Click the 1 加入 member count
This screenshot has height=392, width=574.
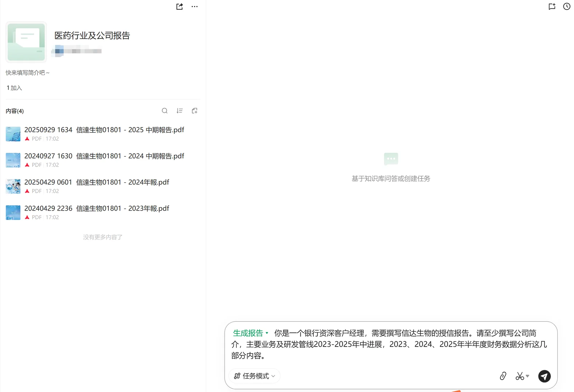(14, 88)
